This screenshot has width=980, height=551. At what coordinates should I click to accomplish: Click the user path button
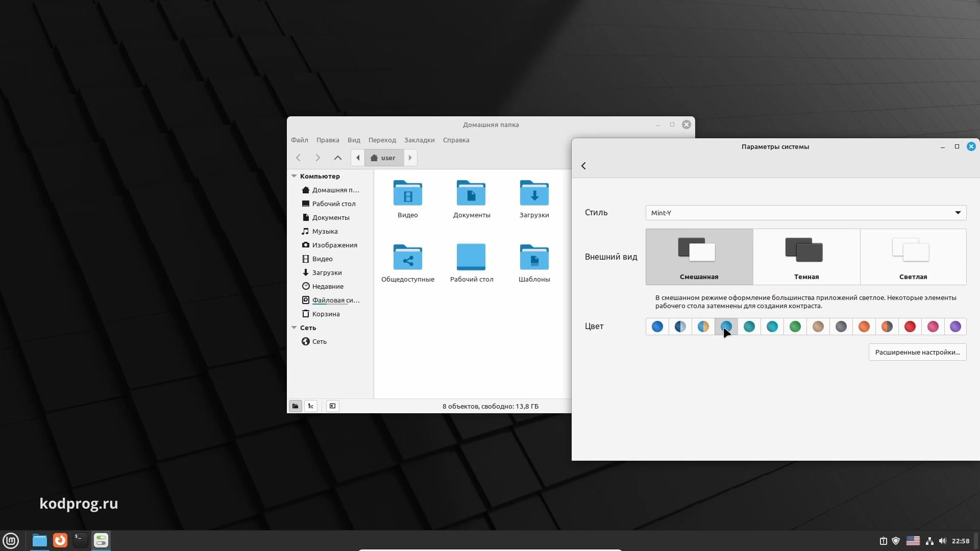pyautogui.click(x=384, y=158)
